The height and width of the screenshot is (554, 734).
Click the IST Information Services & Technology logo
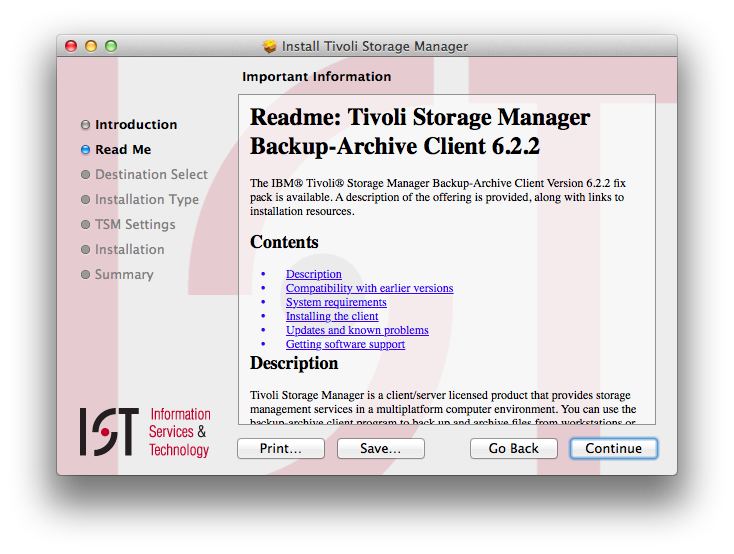(145, 432)
